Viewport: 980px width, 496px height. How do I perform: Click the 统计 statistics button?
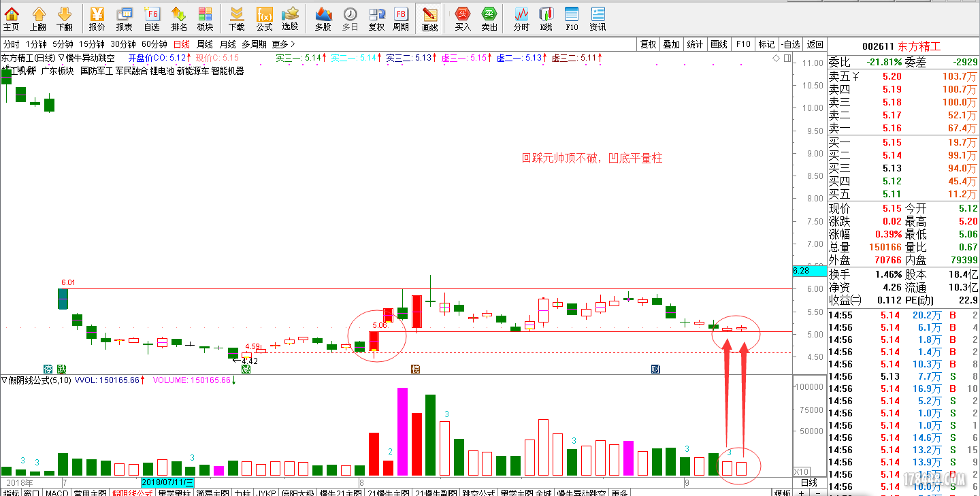click(x=696, y=44)
